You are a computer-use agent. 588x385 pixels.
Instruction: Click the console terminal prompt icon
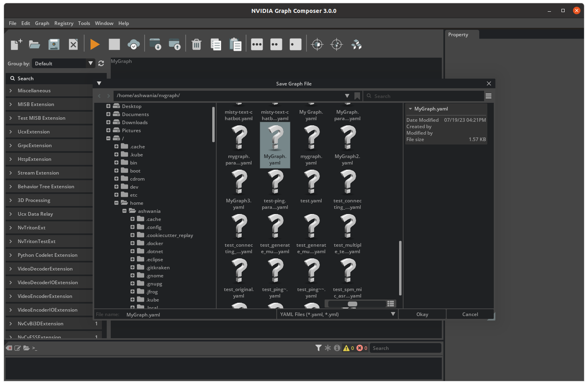[x=35, y=348]
